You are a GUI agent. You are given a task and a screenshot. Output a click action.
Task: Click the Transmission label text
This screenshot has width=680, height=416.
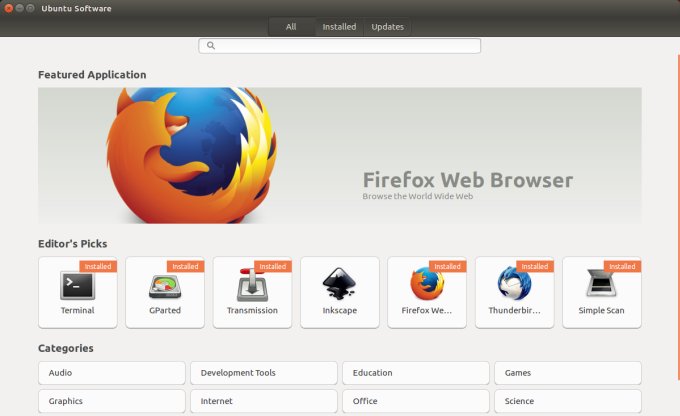click(252, 311)
